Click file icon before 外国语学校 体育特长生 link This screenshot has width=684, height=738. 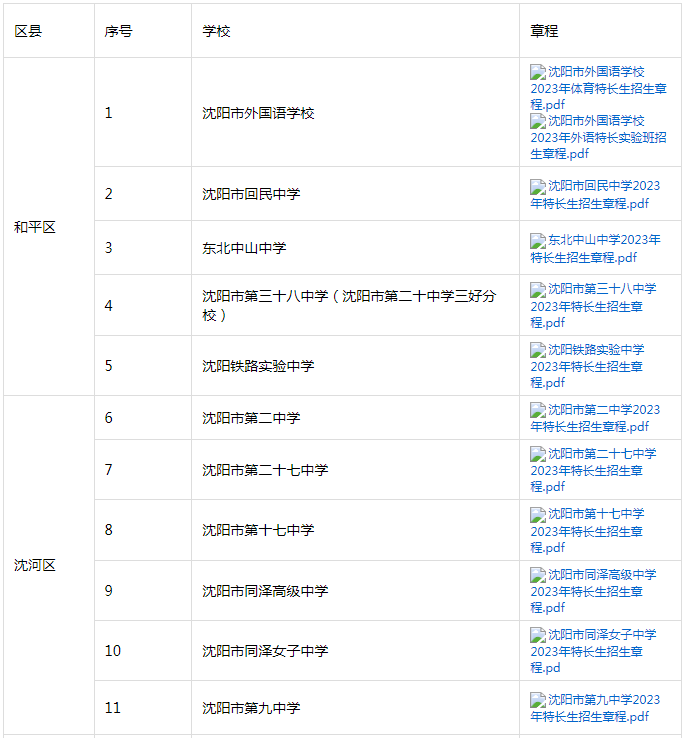coord(538,72)
